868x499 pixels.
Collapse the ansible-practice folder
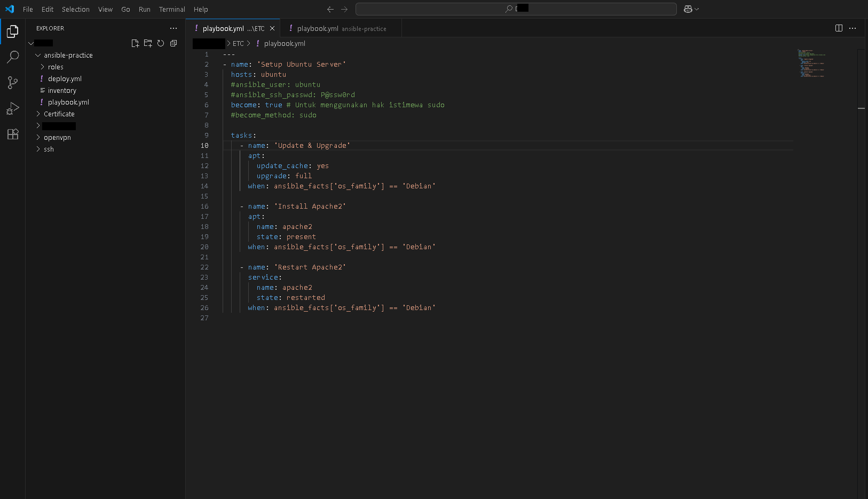68,56
